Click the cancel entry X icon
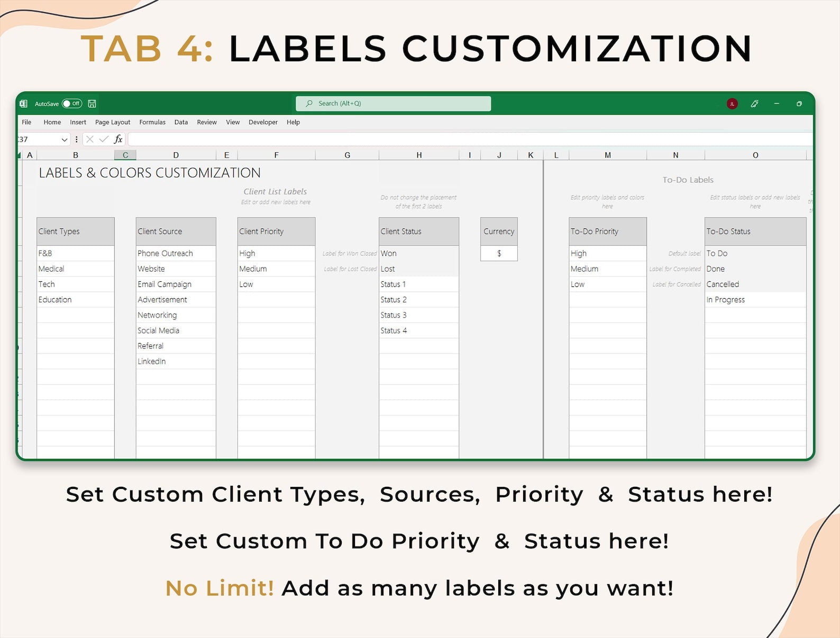 coord(90,139)
